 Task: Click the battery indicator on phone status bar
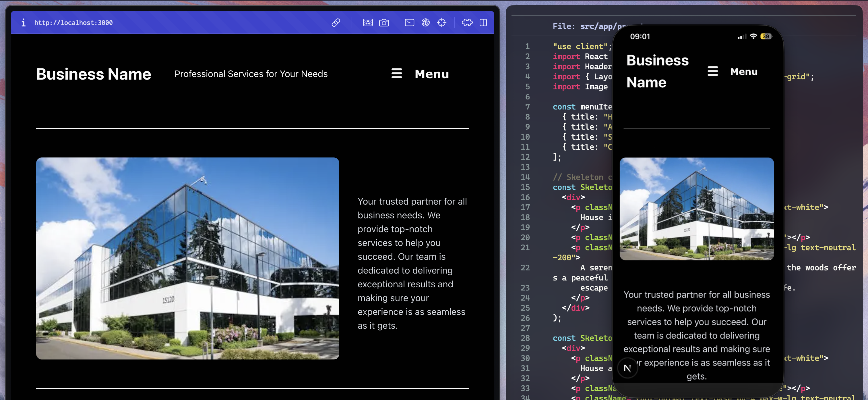[x=766, y=36]
